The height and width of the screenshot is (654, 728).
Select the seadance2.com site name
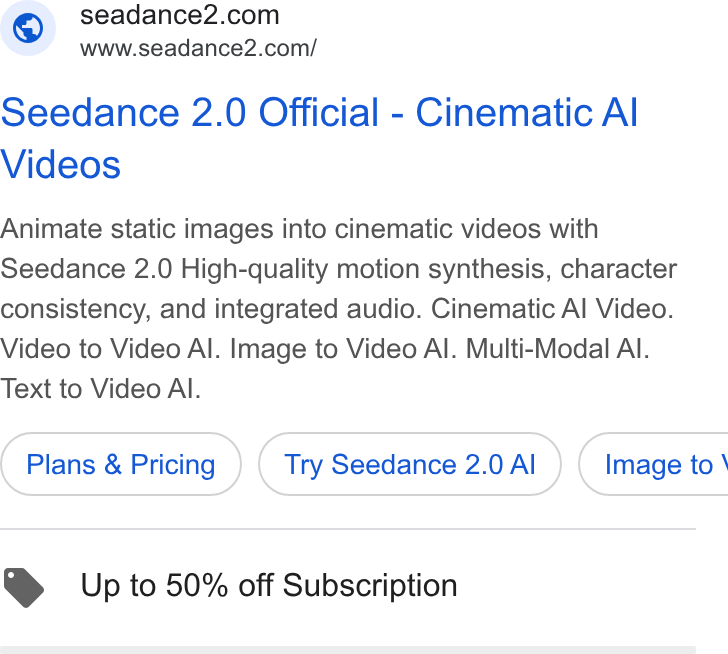coord(180,15)
